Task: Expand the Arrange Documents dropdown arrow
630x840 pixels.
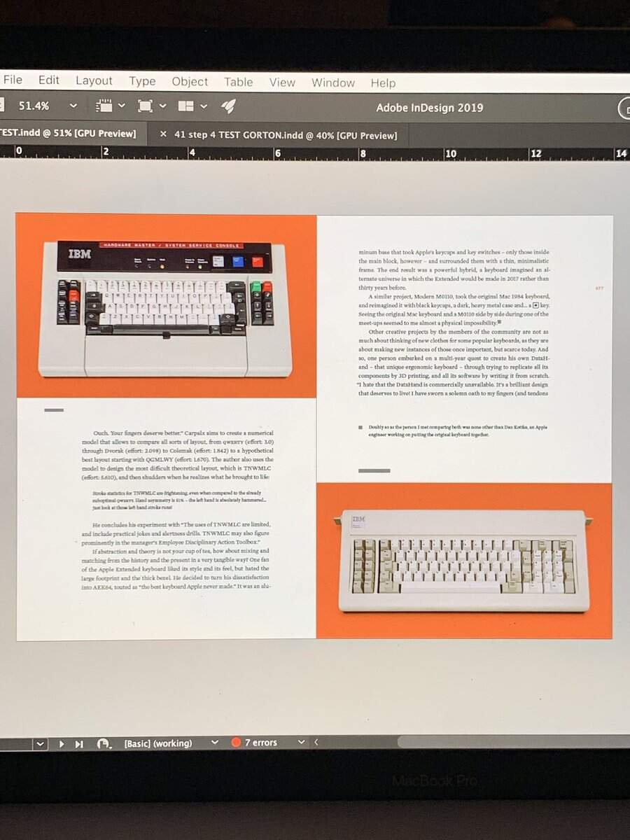Action: [203, 106]
